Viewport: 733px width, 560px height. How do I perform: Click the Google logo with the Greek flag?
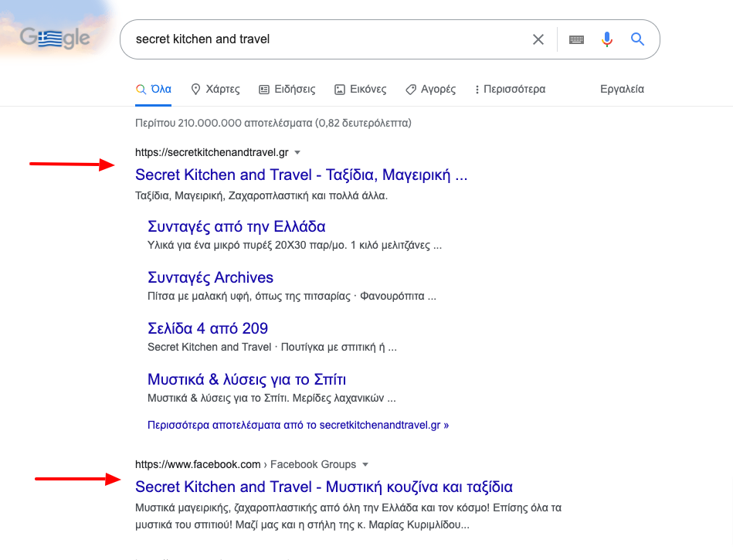pos(55,39)
